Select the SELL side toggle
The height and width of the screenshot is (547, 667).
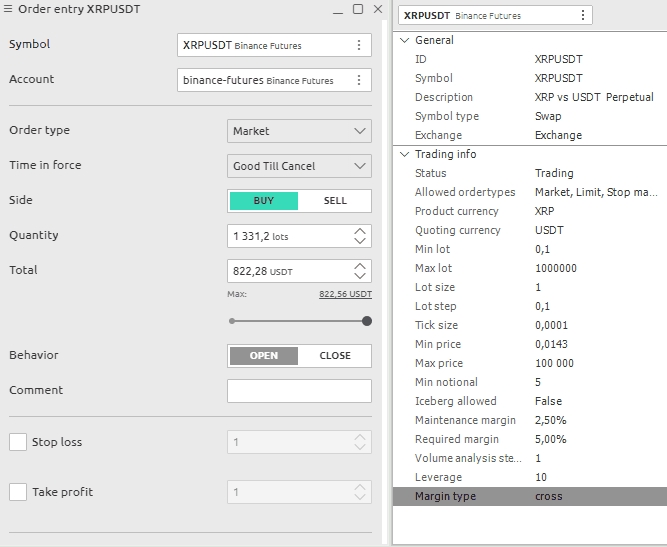[335, 201]
